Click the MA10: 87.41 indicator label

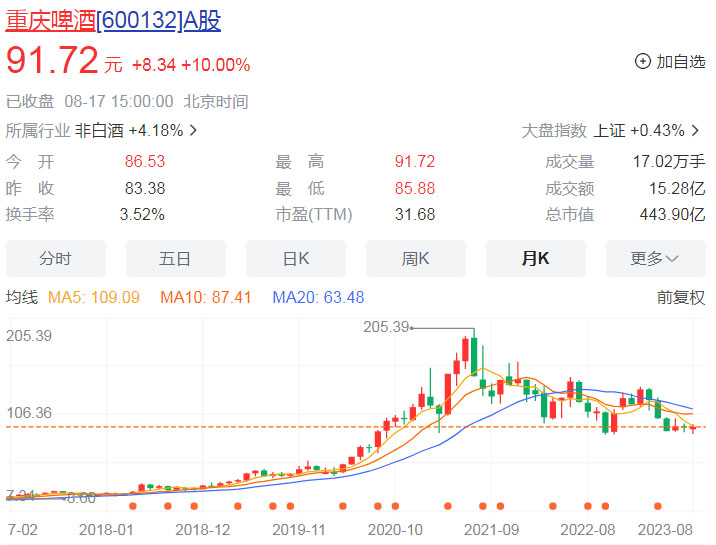click(205, 298)
